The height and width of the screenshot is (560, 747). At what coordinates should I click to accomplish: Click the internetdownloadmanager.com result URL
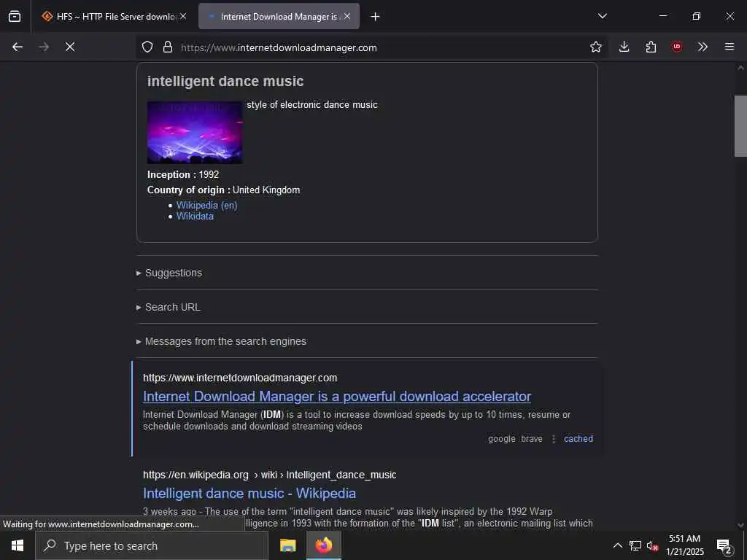click(x=240, y=378)
